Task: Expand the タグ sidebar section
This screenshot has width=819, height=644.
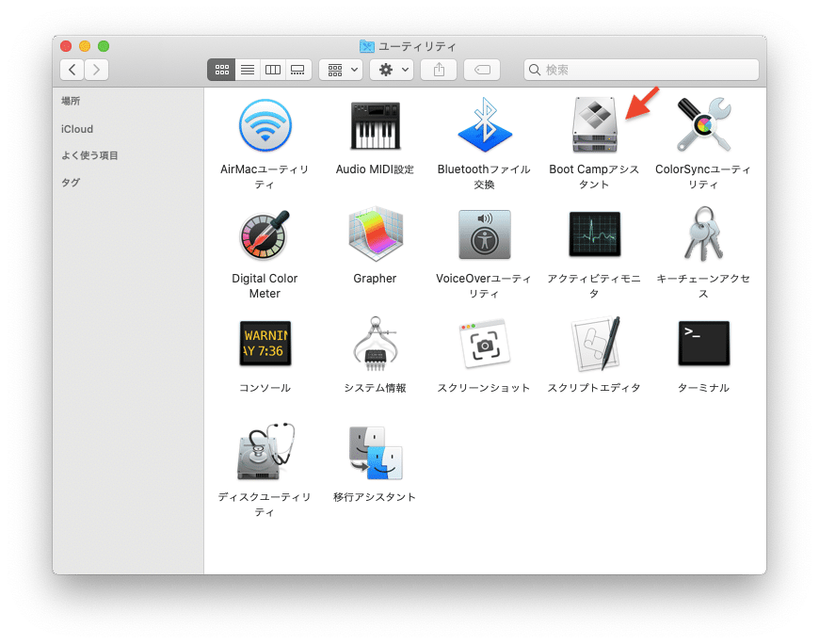Action: point(71,183)
